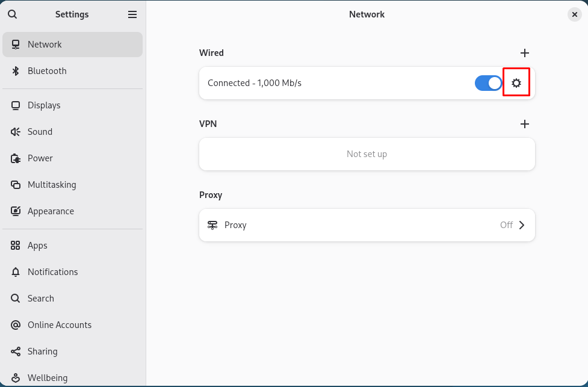The height and width of the screenshot is (387, 588).
Task: Click the search icon in Settings sidebar
Action: pos(13,14)
